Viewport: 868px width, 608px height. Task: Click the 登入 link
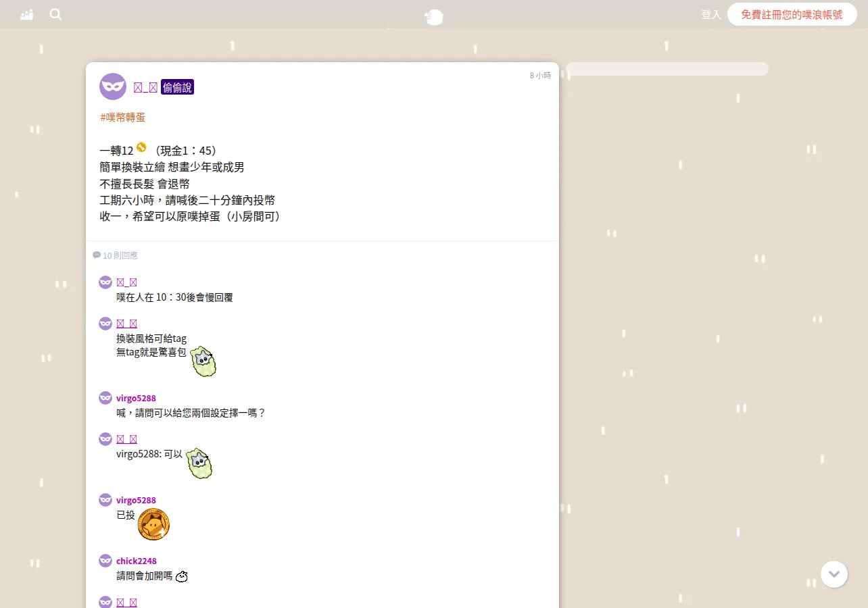(711, 14)
